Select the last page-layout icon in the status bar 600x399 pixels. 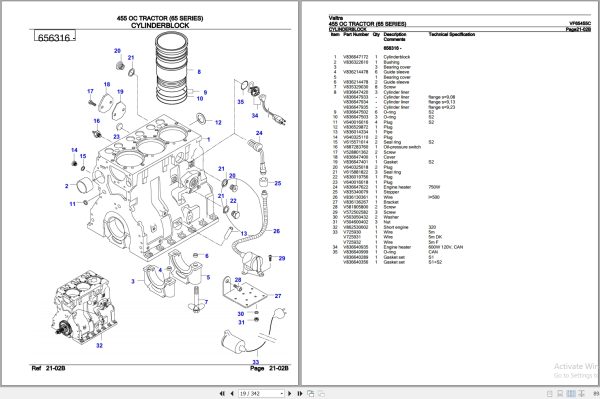click(582, 393)
